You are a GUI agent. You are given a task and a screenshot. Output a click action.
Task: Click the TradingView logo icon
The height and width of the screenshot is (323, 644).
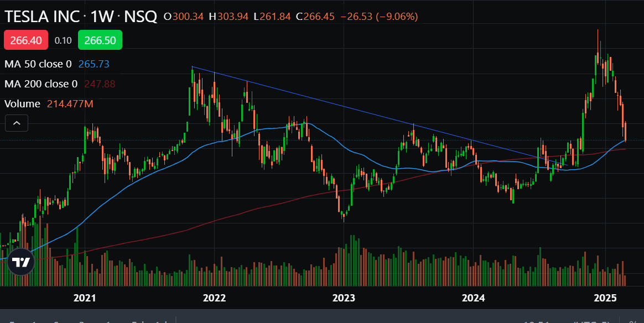pyautogui.click(x=21, y=263)
